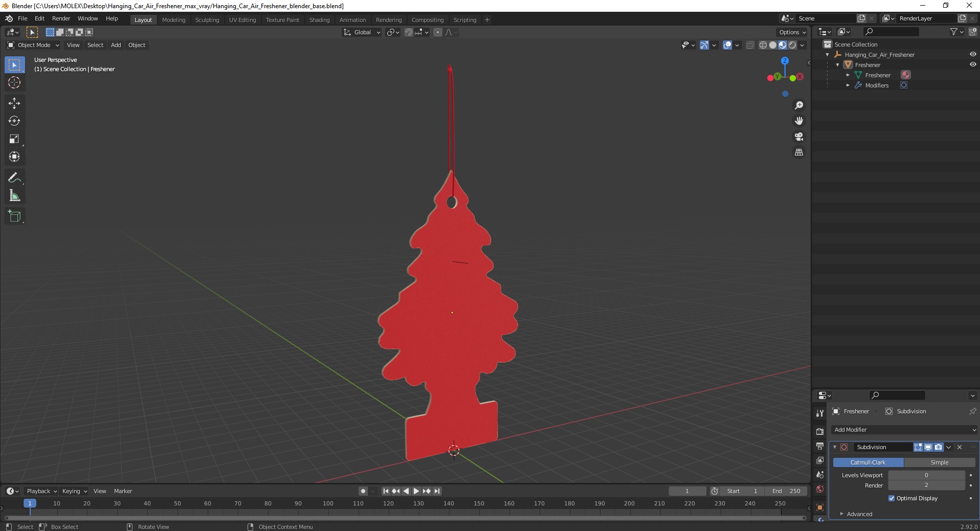Jump to timeline end frame
980x531 pixels.
click(437, 491)
